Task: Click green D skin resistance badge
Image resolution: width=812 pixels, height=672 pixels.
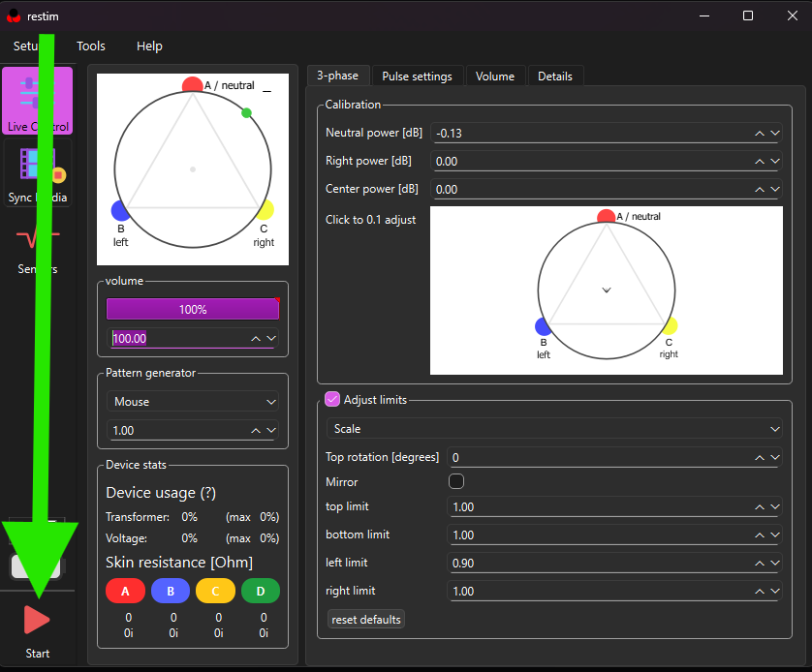Action: (261, 591)
